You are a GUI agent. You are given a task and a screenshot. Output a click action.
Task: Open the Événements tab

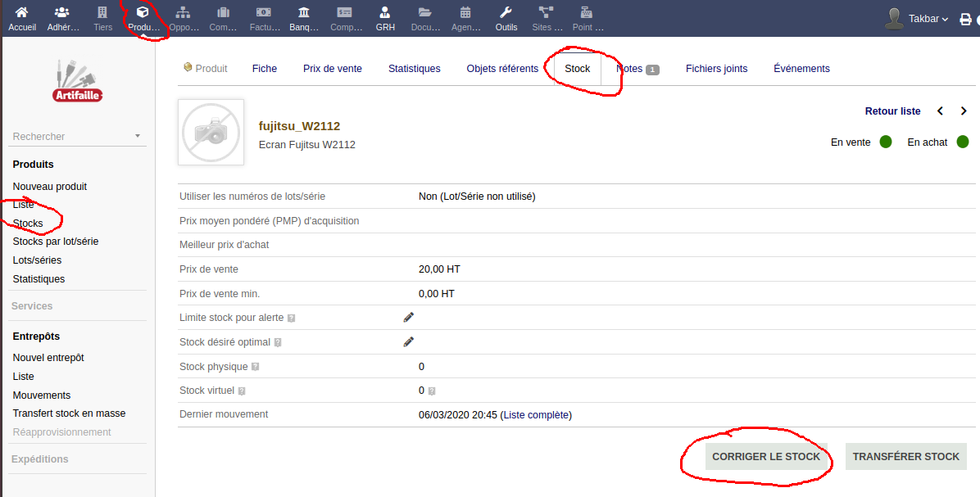[802, 69]
